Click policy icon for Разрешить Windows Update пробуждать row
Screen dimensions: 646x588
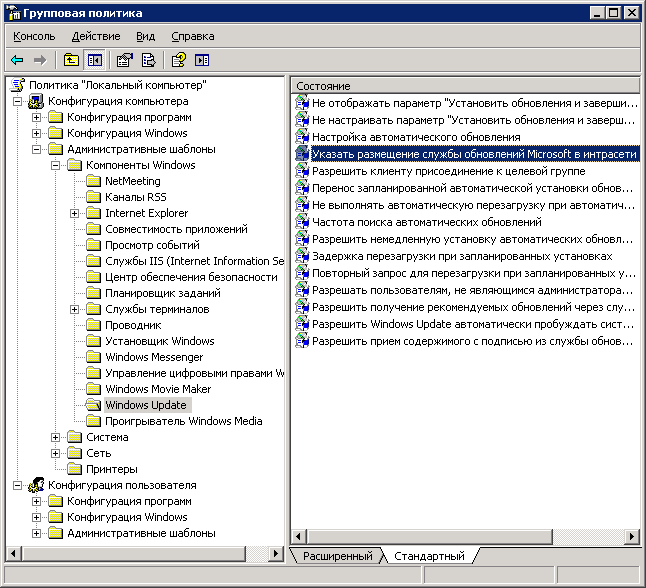[x=302, y=324]
